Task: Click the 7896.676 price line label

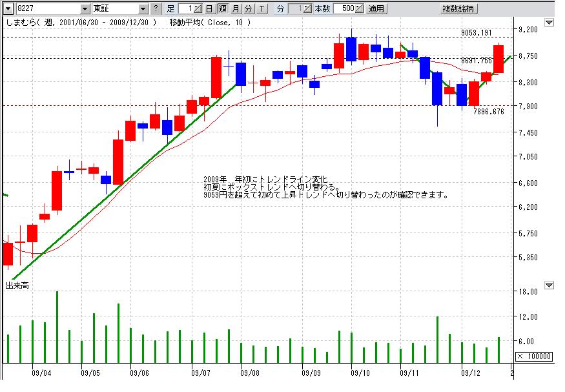Action: 489,112
